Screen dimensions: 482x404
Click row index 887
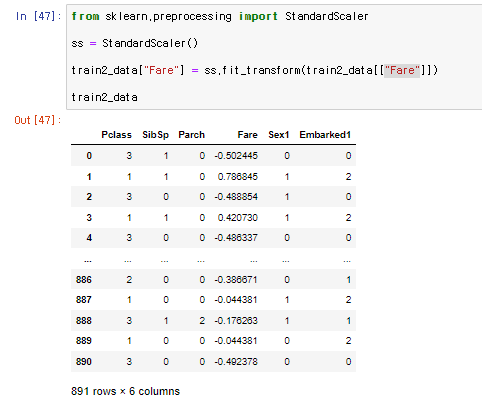84,300
